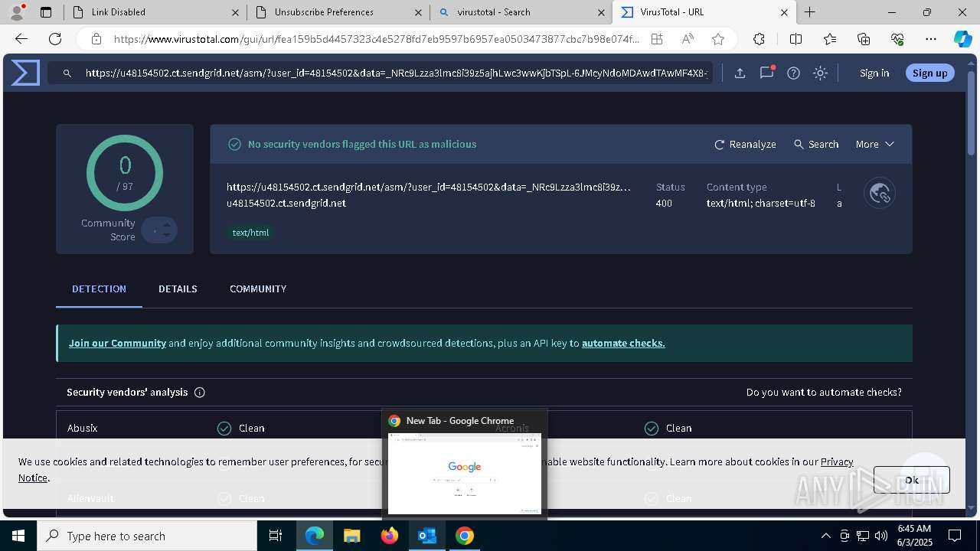Go back in browser
The image size is (980, 551).
coord(21,39)
